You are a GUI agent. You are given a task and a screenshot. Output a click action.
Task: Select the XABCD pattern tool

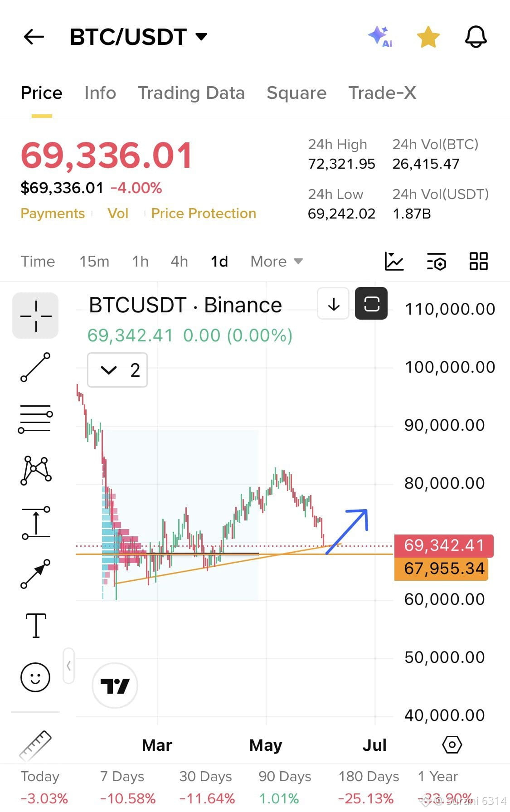pyautogui.click(x=36, y=471)
